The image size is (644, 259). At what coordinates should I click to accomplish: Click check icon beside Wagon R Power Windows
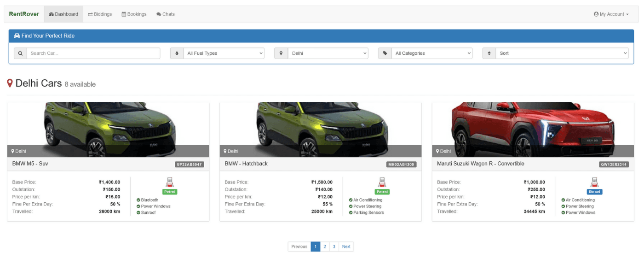pyautogui.click(x=563, y=212)
